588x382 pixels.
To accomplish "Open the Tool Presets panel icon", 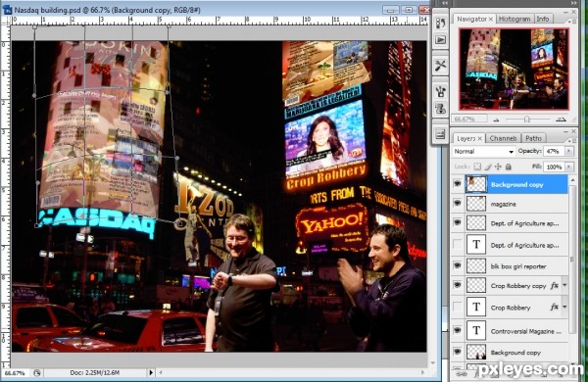I will (x=440, y=66).
